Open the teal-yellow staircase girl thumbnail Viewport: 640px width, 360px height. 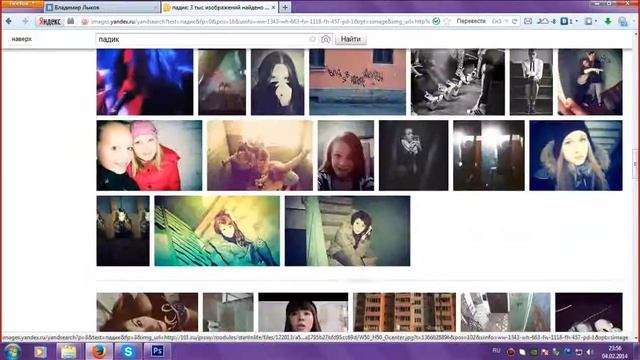tap(217, 231)
